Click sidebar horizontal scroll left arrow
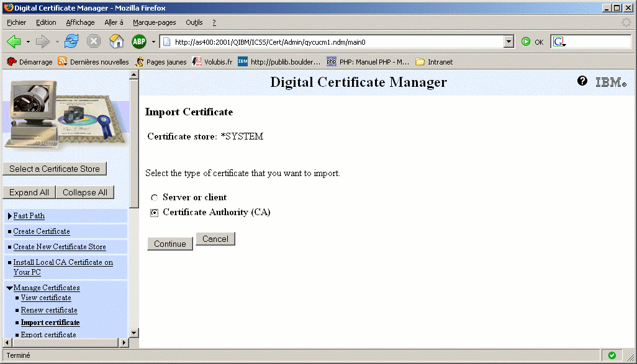637x364 pixels. [x=7, y=343]
